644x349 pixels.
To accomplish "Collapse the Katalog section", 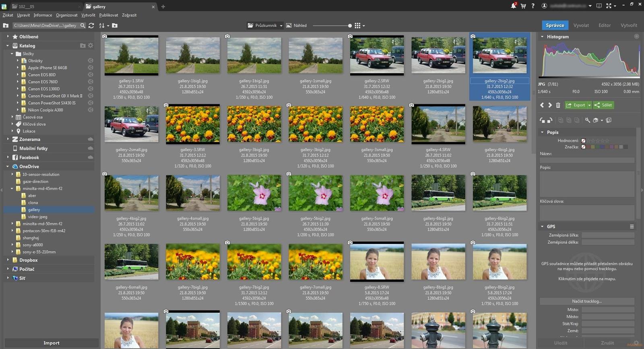I will click(x=8, y=45).
